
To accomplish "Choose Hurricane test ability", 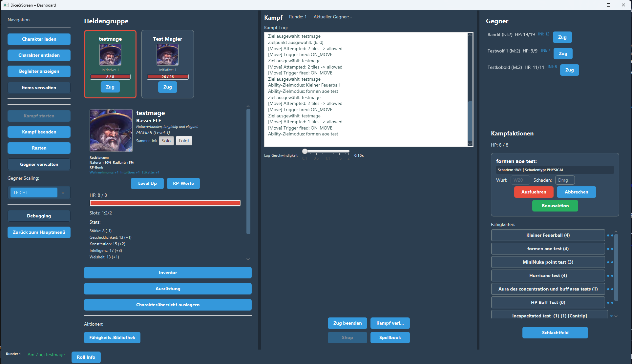I will tap(548, 275).
